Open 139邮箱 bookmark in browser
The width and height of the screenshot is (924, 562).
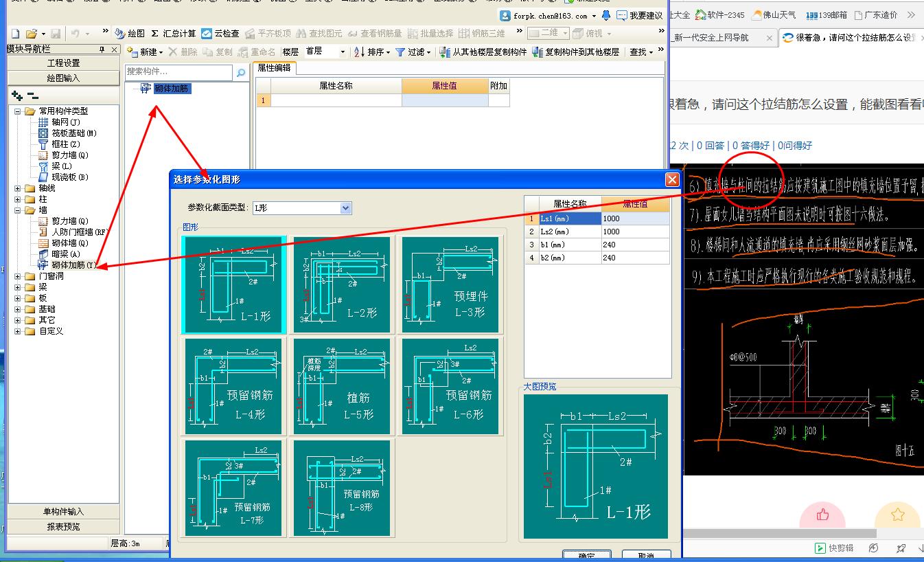pos(827,14)
